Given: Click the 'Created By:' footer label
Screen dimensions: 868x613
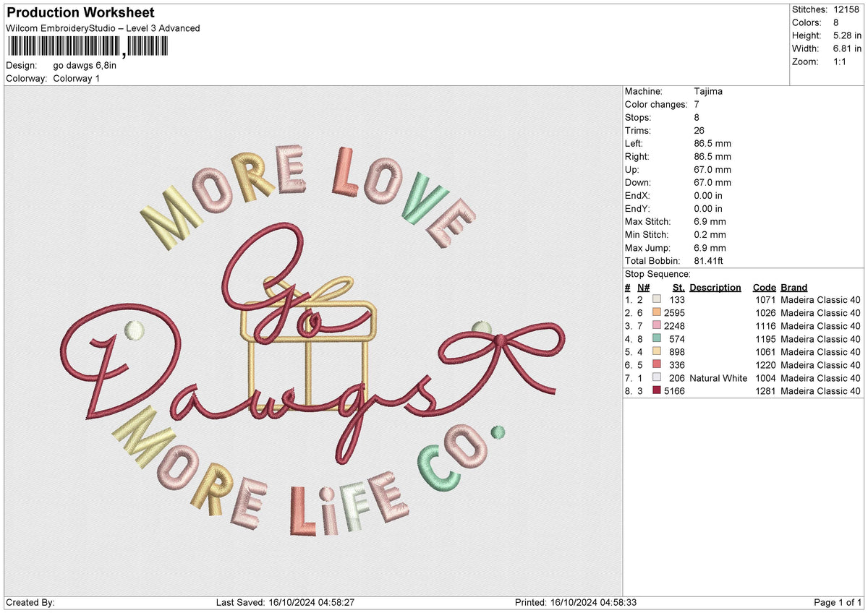Looking at the screenshot, I should [30, 602].
